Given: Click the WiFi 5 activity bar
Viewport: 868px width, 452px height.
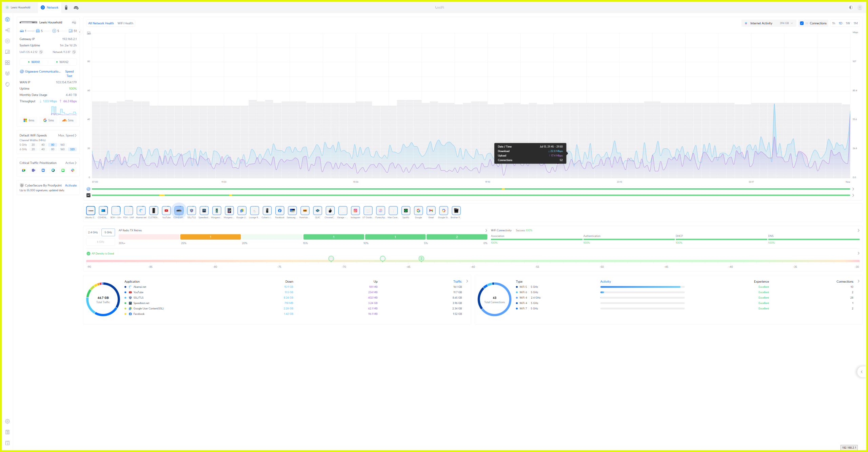Looking at the screenshot, I should pos(643,287).
